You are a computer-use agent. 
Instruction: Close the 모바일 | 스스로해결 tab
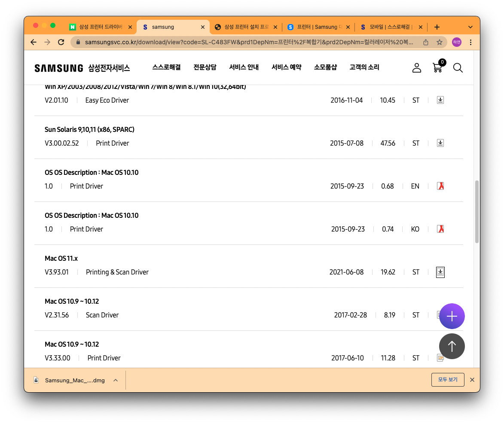(x=420, y=27)
